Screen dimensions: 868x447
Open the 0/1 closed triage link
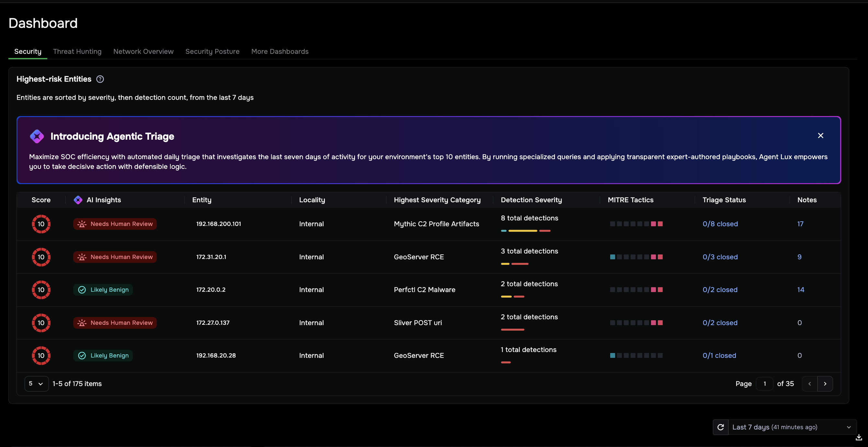click(719, 356)
